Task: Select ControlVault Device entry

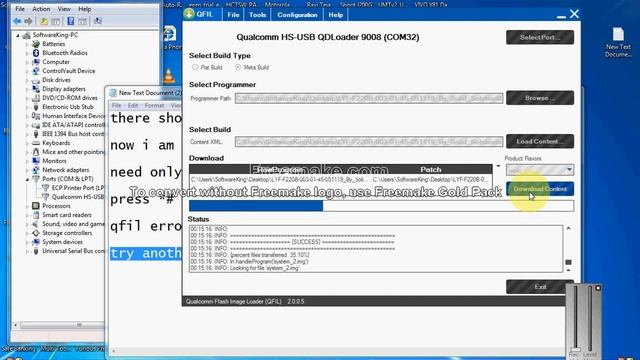Action: tap(69, 71)
